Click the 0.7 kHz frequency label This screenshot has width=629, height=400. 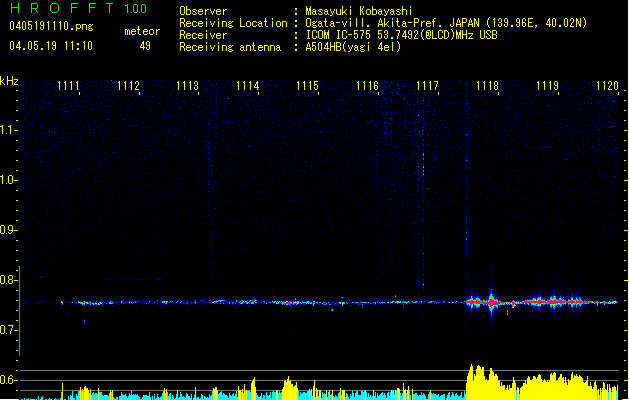coord(8,330)
